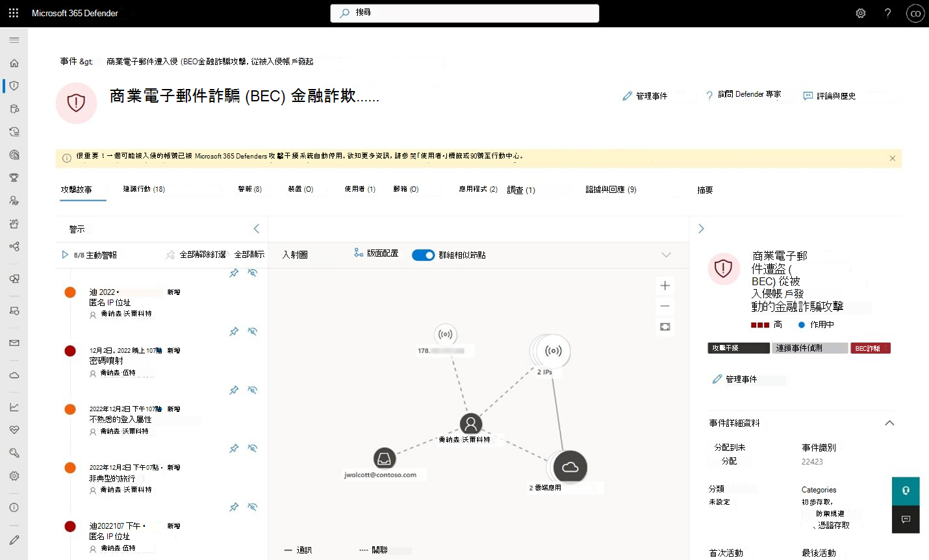Open 評論與歷史

click(x=830, y=95)
